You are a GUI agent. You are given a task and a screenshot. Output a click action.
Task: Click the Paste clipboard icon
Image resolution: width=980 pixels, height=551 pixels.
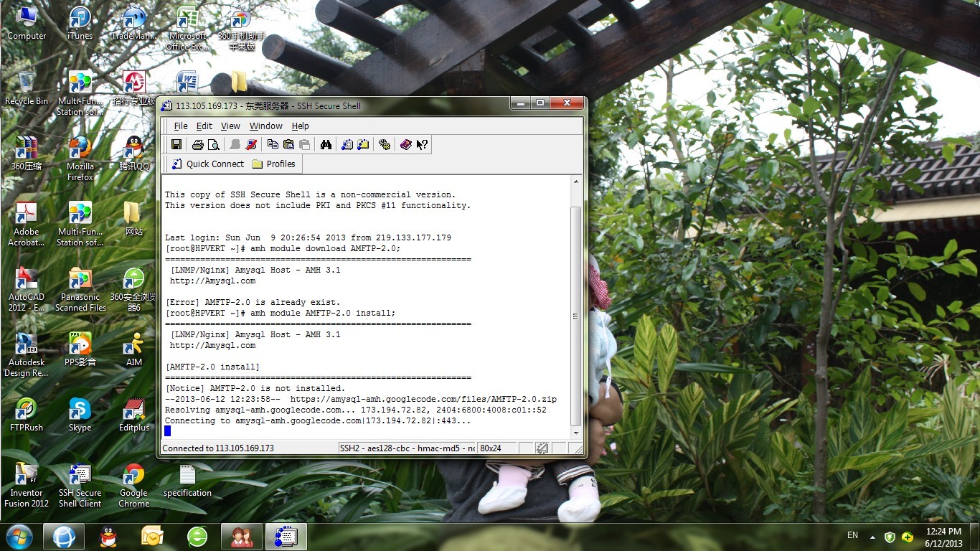pyautogui.click(x=288, y=144)
